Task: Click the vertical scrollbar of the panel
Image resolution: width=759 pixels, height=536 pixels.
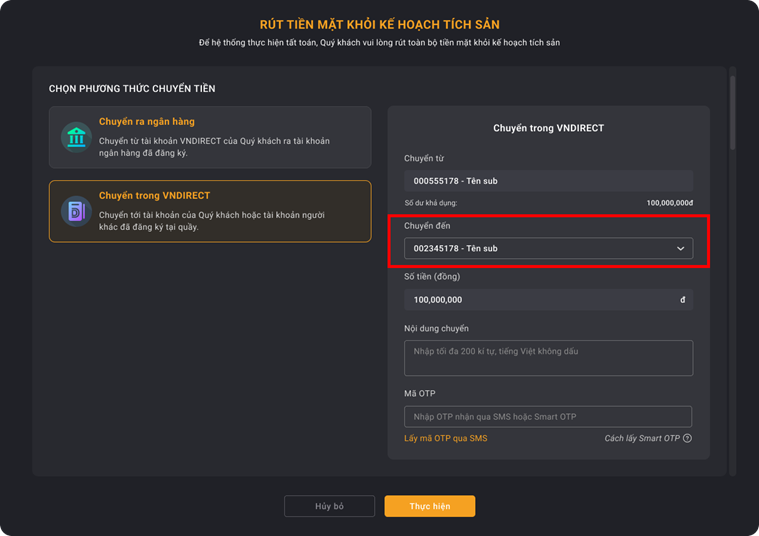Action: (732, 112)
